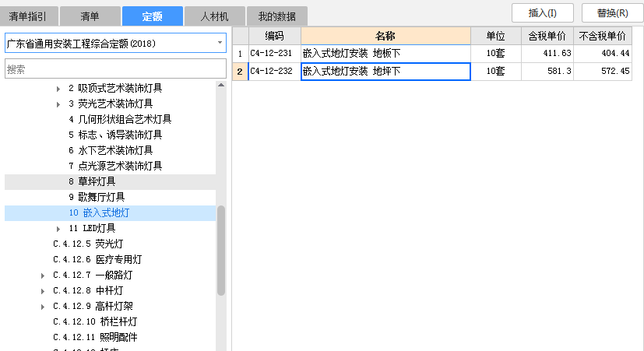Select C.4.12.10 桥栏杆灯 tree item
Image resolution: width=644 pixels, height=351 pixels.
click(95, 322)
